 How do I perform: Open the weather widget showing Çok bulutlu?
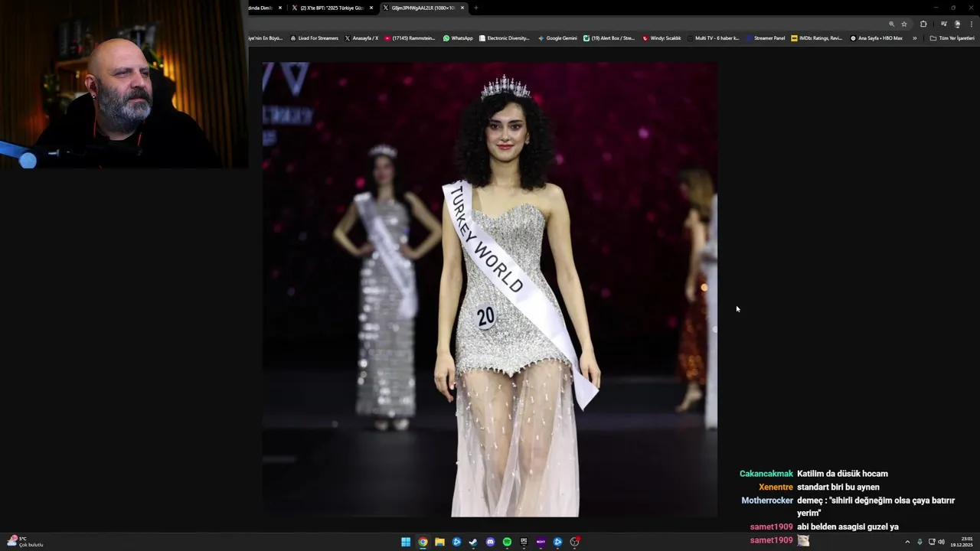tap(24, 542)
